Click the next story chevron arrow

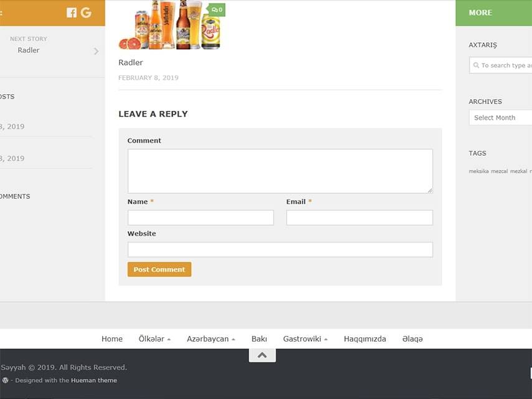coord(96,51)
